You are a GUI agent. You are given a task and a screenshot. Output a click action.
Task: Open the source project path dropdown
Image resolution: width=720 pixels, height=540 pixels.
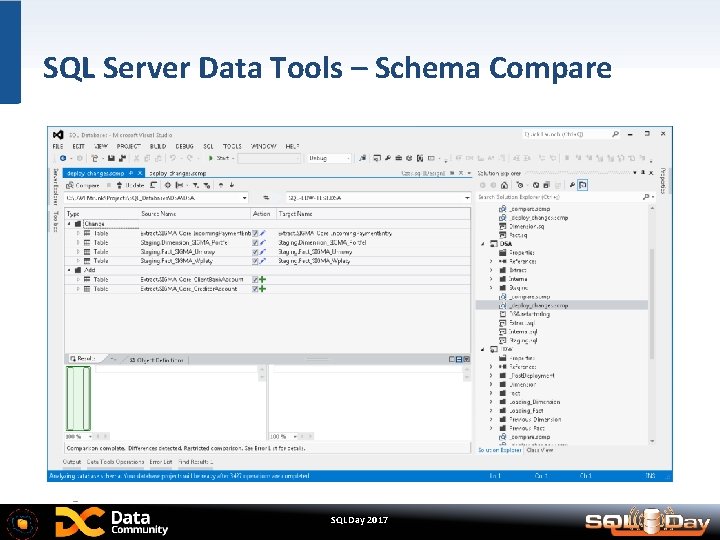click(x=245, y=198)
